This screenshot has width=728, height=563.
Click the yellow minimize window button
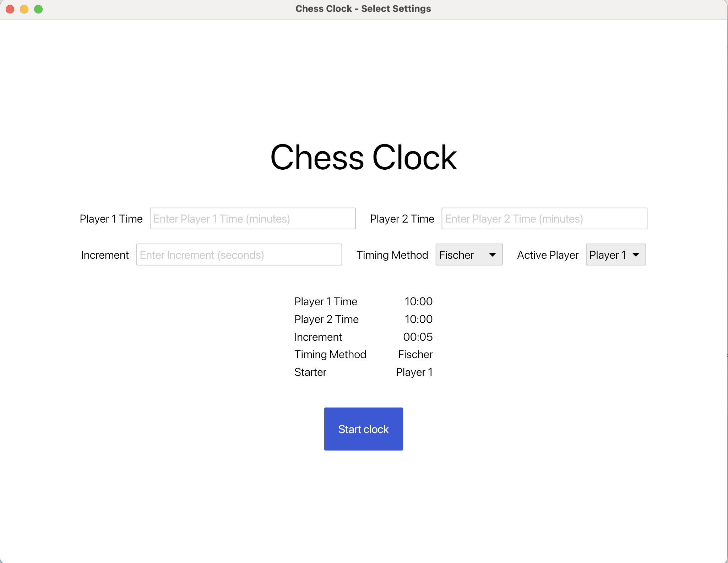tap(24, 9)
